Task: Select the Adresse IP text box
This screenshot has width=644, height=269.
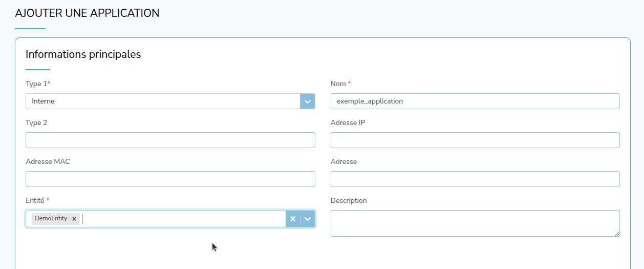Action: tap(475, 140)
